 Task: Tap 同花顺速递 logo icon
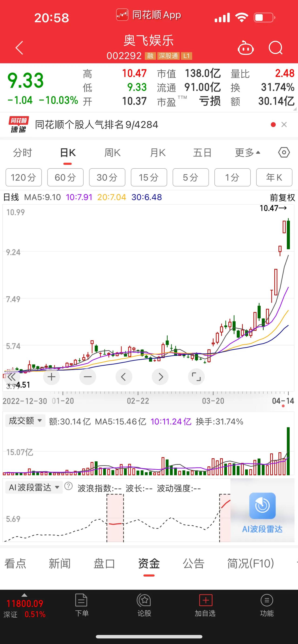(x=19, y=124)
